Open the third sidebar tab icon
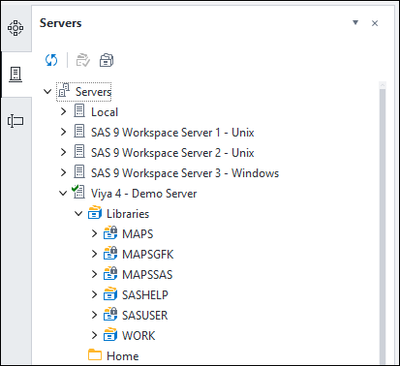 point(16,121)
